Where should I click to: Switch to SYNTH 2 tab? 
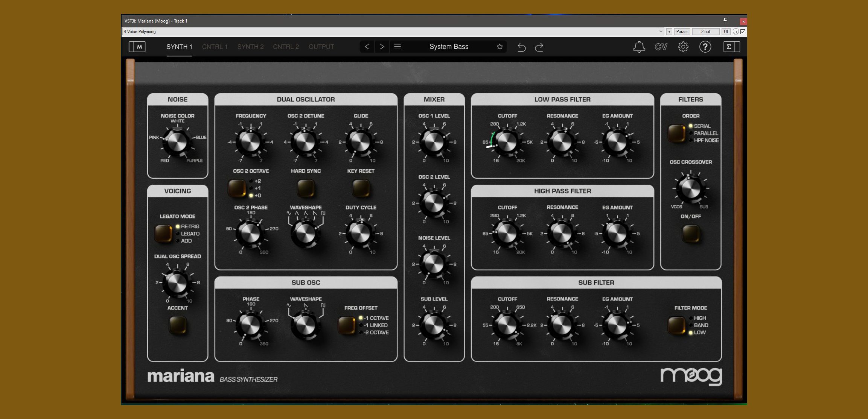(x=250, y=47)
